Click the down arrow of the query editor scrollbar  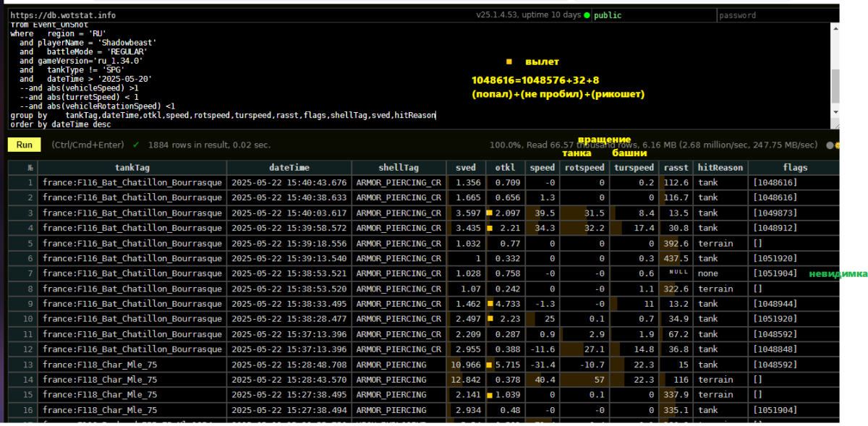835,112
